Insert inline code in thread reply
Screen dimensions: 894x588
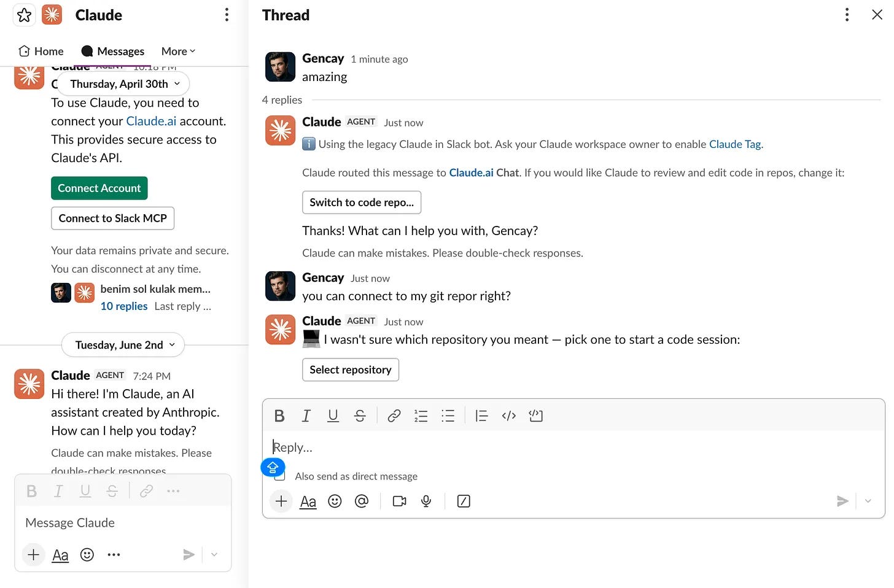(509, 416)
